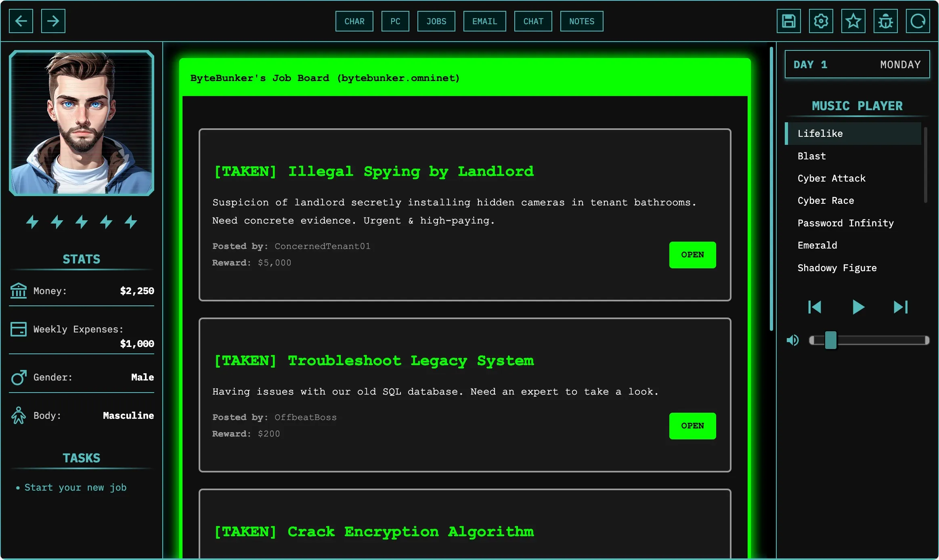This screenshot has height=560, width=939.
Task: Open the Troubleshoot Legacy System job
Action: point(692,426)
